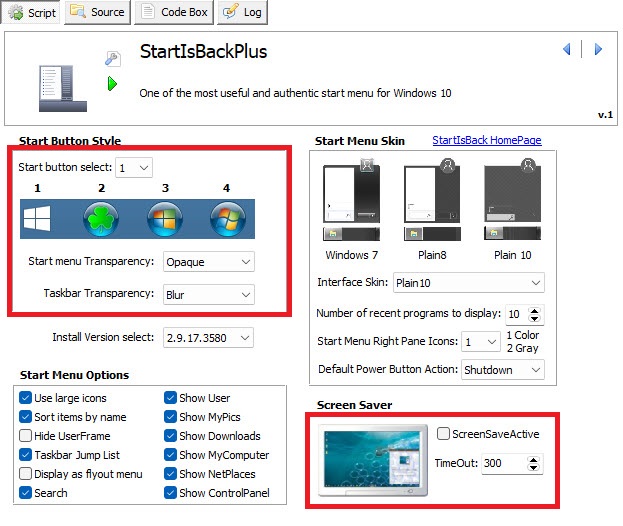
Task: Increase the screen saver TimeOut value
Action: pyautogui.click(x=533, y=460)
